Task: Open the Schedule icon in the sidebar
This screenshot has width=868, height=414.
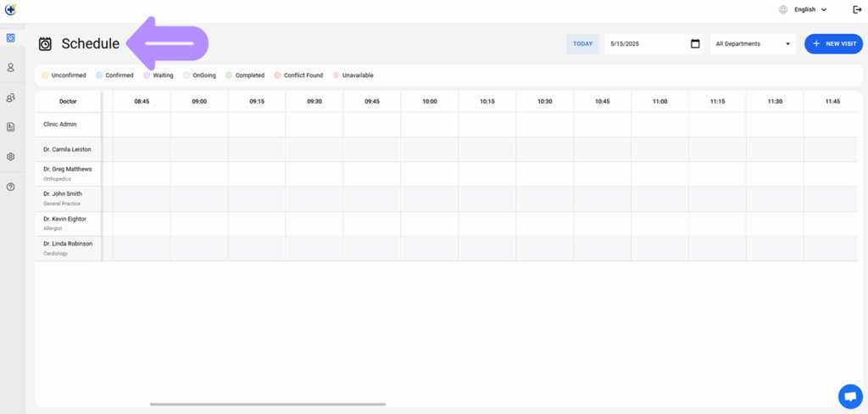Action: [10, 37]
